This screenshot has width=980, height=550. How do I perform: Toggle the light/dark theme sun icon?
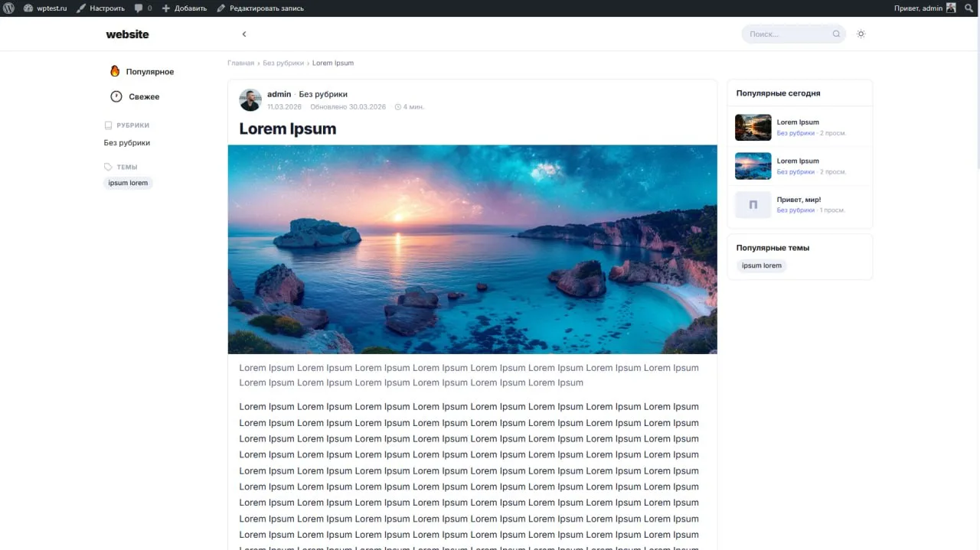coord(861,34)
